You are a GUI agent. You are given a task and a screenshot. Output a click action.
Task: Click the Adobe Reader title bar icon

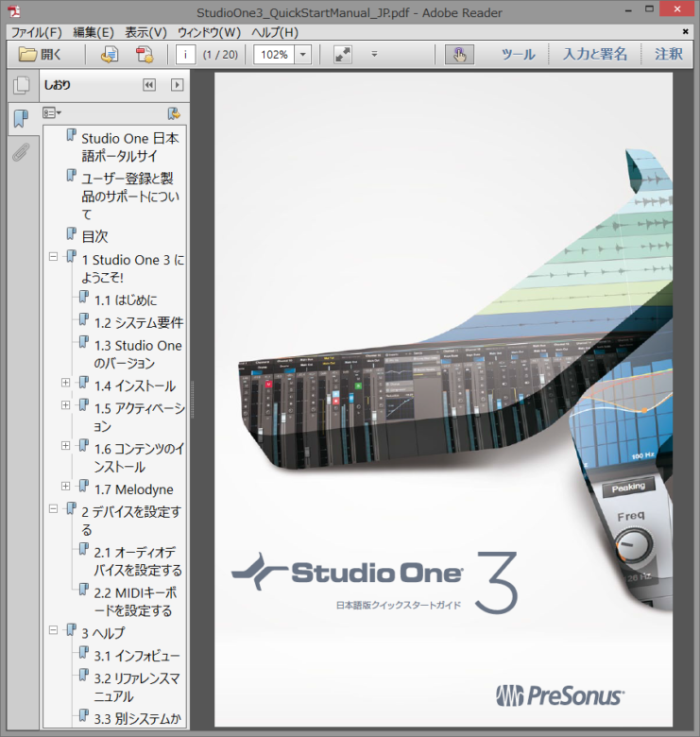pyautogui.click(x=14, y=10)
